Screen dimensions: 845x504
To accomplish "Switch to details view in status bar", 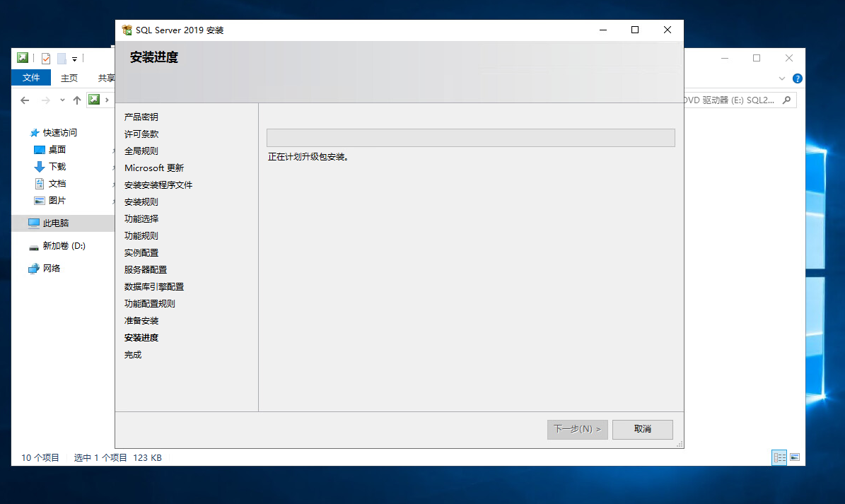I will tap(779, 458).
